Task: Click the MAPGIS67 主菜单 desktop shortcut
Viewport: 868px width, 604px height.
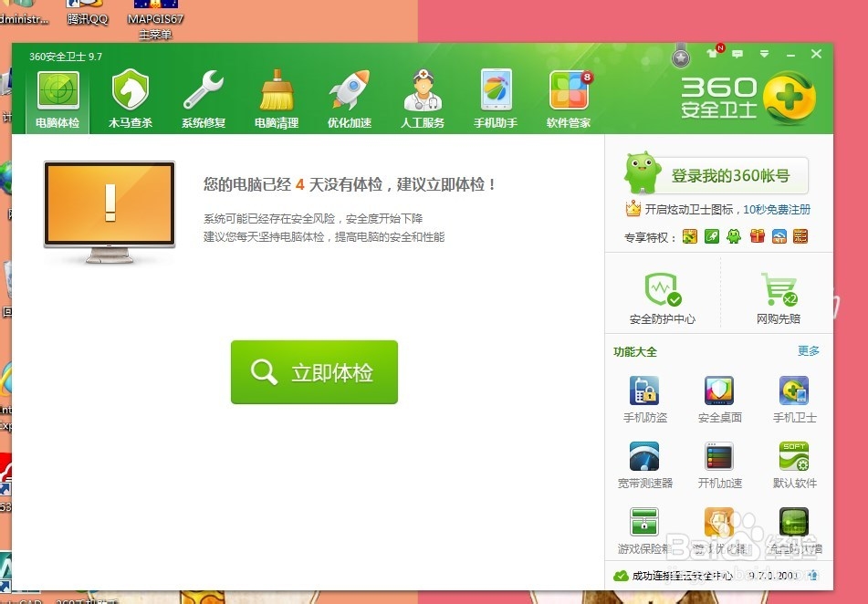Action: (x=155, y=19)
